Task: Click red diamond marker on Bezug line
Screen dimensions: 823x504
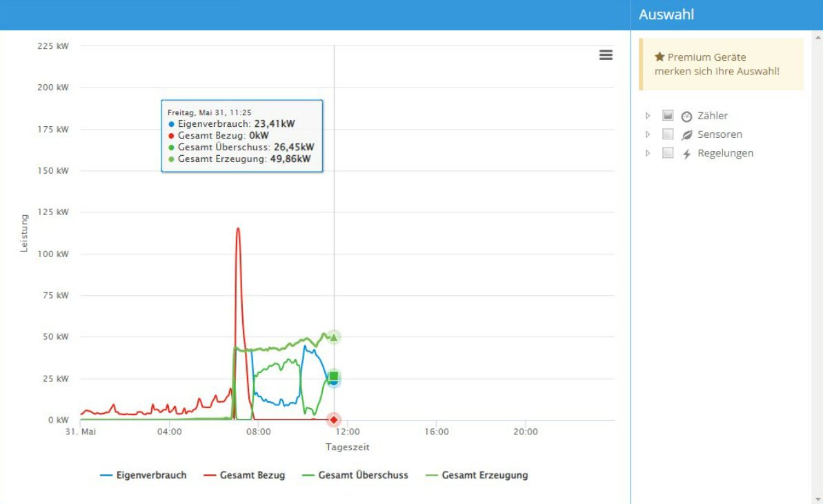Action: click(x=334, y=420)
